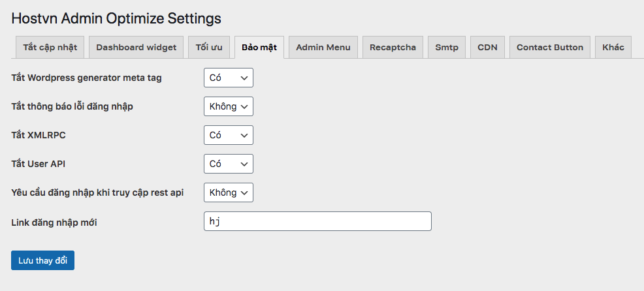Click the Tắt XMLRPC label

point(39,135)
